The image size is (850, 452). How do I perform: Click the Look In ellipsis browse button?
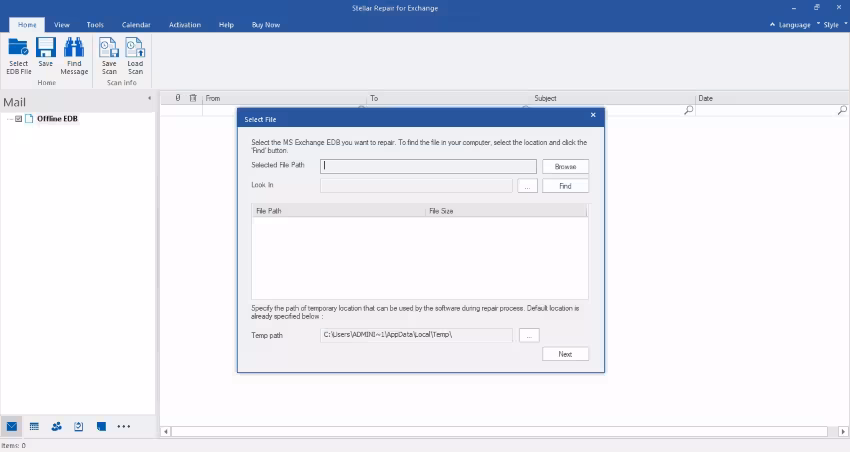pos(527,186)
